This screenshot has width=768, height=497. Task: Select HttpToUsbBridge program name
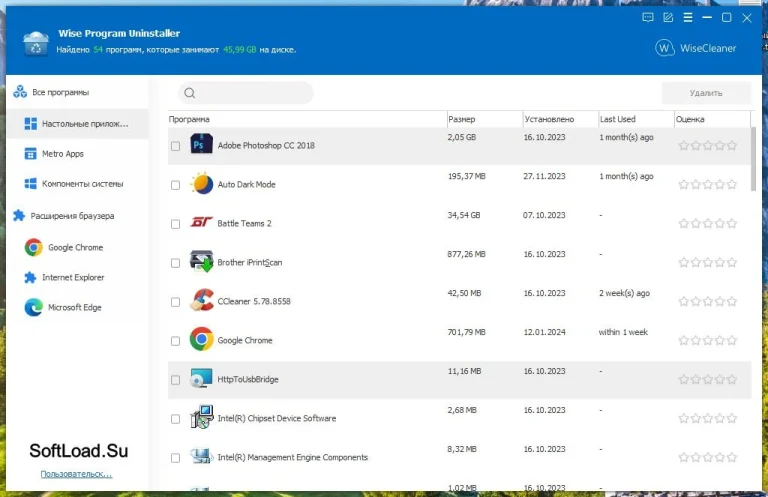pyautogui.click(x=248, y=379)
